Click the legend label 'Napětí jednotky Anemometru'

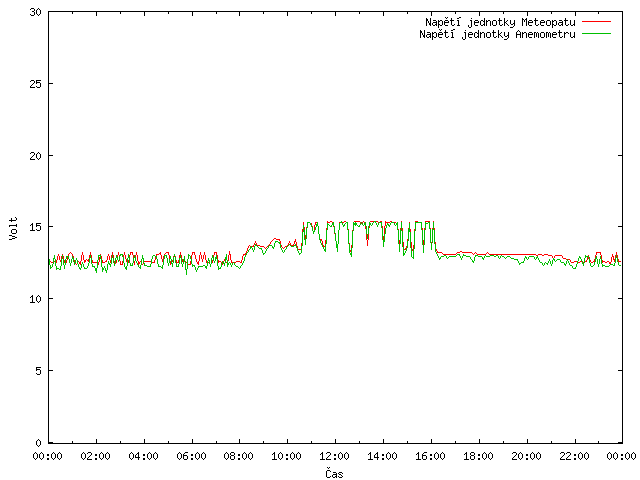tap(497, 34)
